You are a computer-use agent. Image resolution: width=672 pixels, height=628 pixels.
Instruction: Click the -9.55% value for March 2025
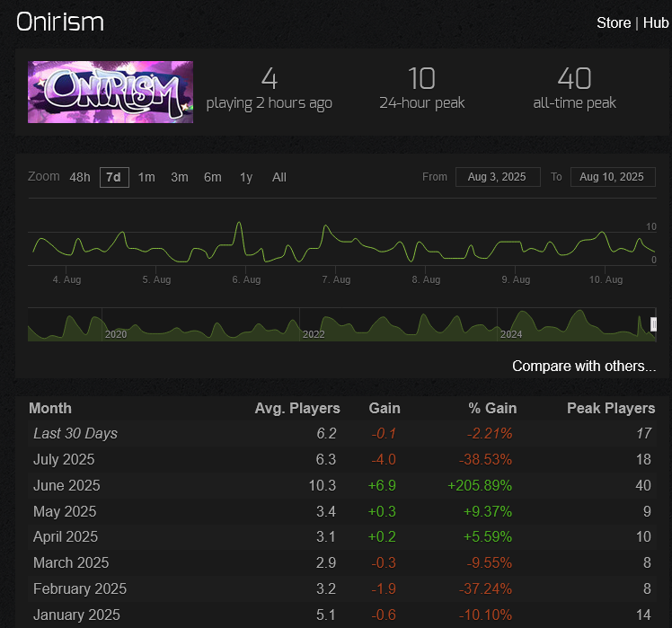[x=490, y=562]
